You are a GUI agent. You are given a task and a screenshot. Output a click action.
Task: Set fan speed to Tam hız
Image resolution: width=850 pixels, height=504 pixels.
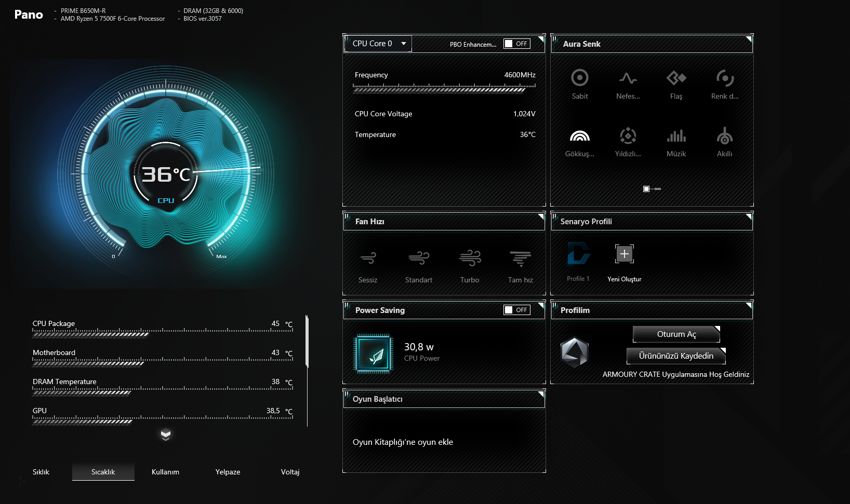click(520, 258)
